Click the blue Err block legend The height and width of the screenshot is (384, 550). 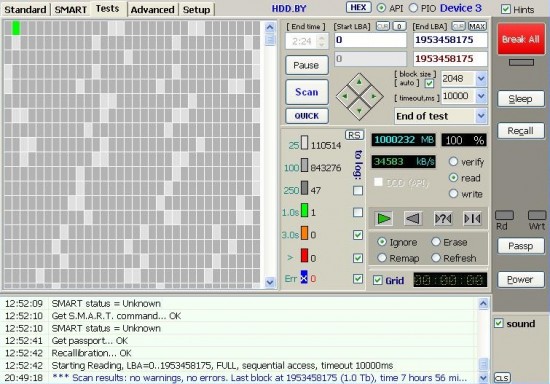pyautogui.click(x=304, y=277)
